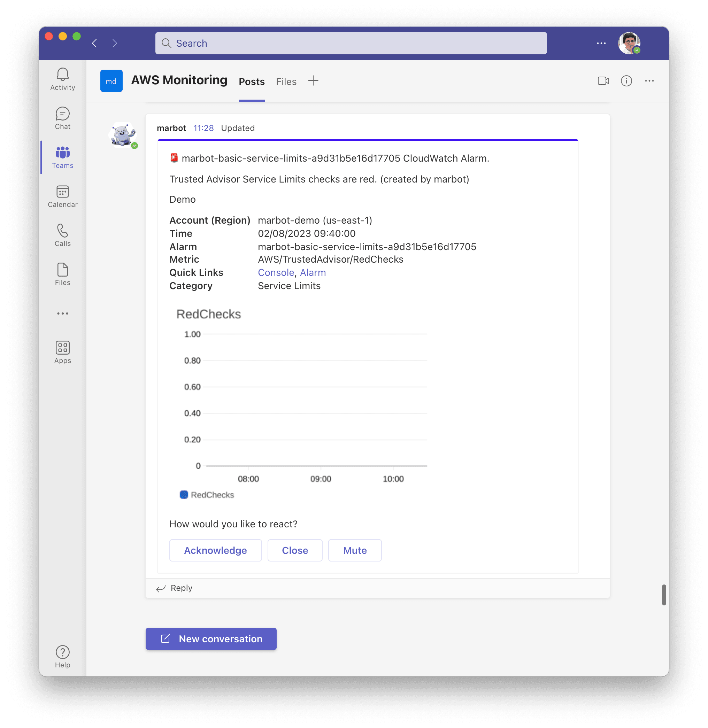
Task: Close the service limits alarm
Action: 294,550
